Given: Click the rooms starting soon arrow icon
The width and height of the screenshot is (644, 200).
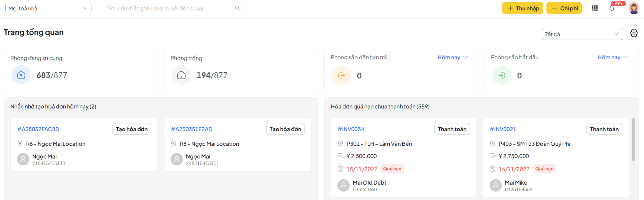Looking at the screenshot, I should pyautogui.click(x=502, y=75).
